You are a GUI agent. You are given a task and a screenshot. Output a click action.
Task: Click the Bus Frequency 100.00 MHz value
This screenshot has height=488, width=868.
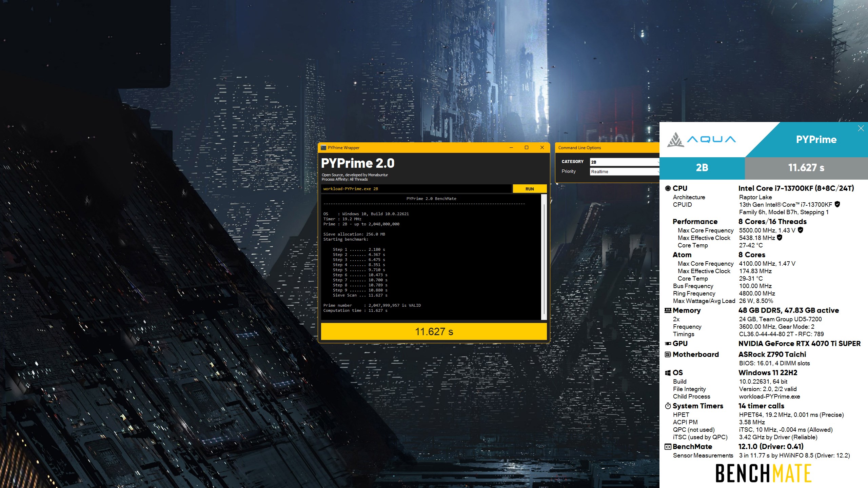[x=755, y=286]
